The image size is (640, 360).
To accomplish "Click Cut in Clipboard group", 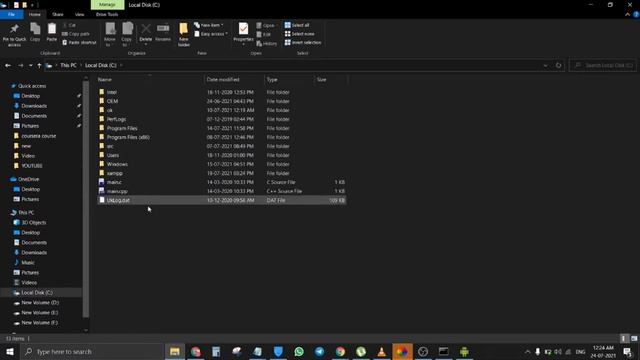I will (69, 25).
